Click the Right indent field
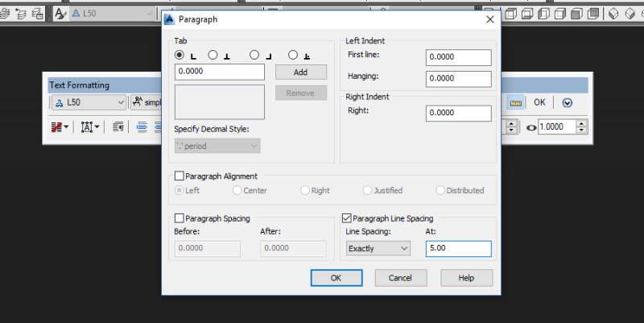This screenshot has height=323, width=644. coord(459,114)
